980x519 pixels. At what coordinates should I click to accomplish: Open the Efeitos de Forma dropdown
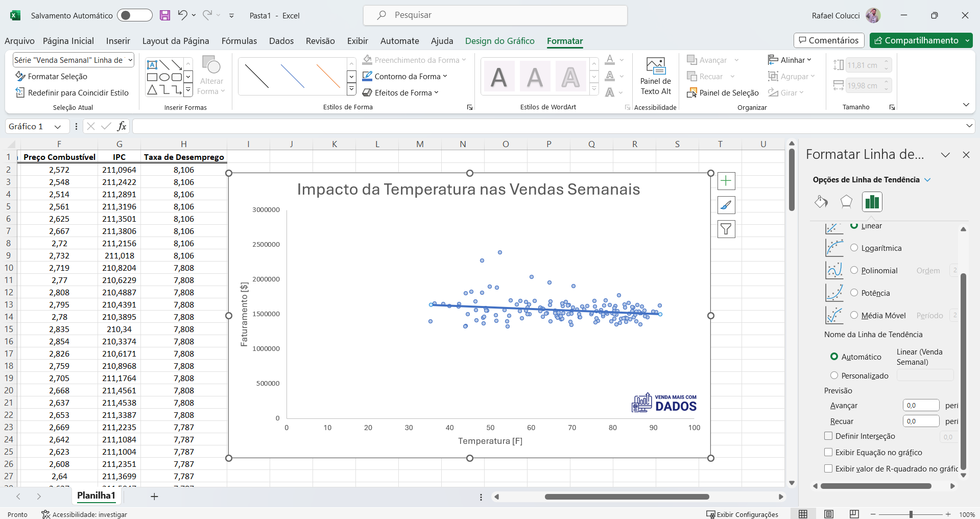[401, 92]
